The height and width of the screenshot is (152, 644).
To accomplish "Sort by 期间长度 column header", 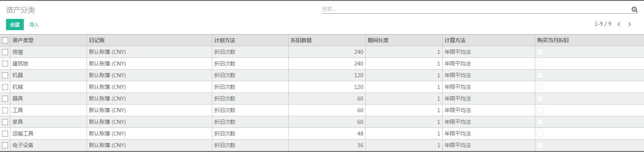I will [x=378, y=40].
